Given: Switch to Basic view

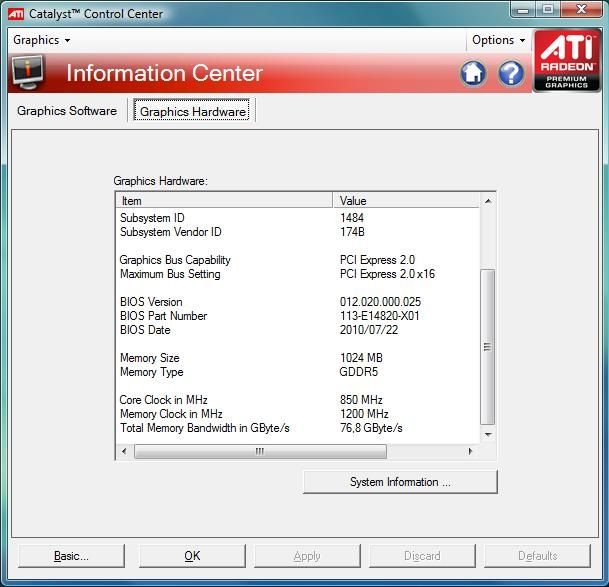Looking at the screenshot, I should 71,556.
